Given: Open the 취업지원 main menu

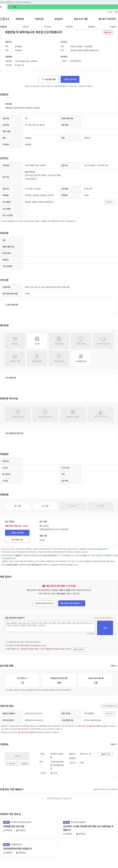Looking at the screenshot, I should [39, 19].
